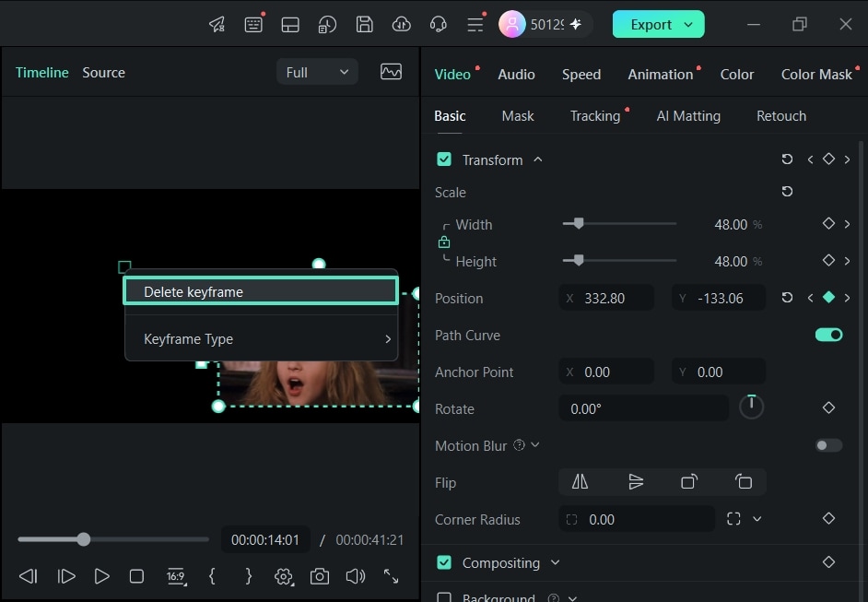
Task: Play the preview
Action: (x=101, y=576)
